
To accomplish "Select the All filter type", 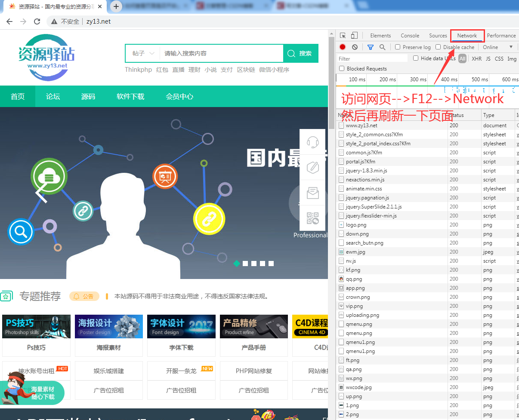I will coord(462,58).
